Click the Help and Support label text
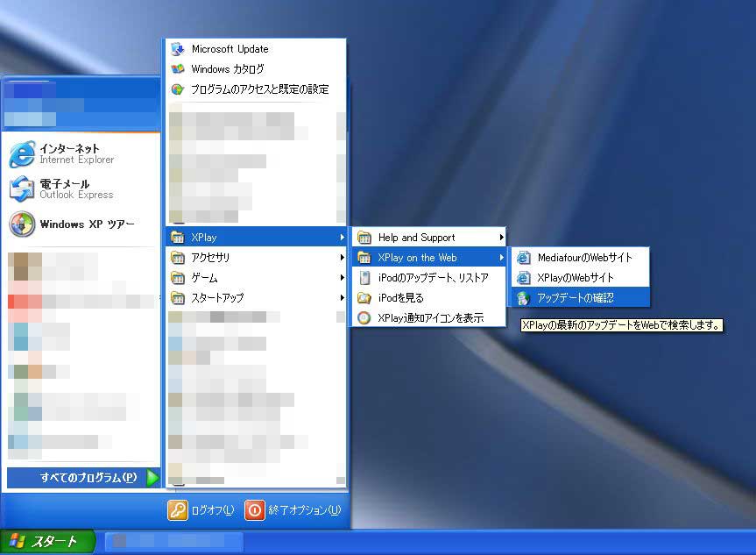 [417, 238]
